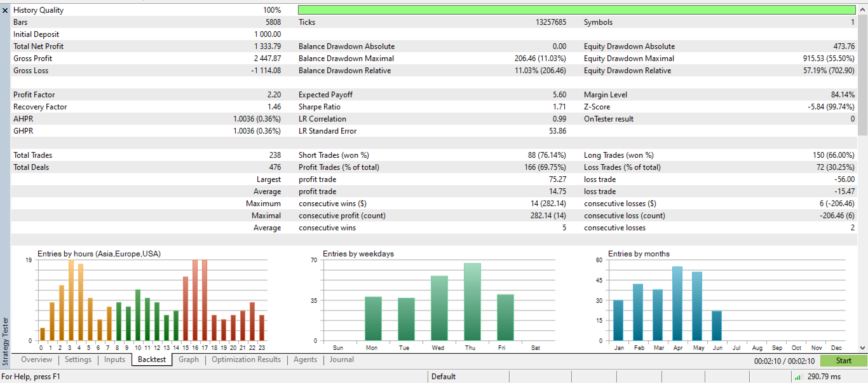Switch to the Agents tab
Screen dimensions: 868x383
(x=305, y=359)
